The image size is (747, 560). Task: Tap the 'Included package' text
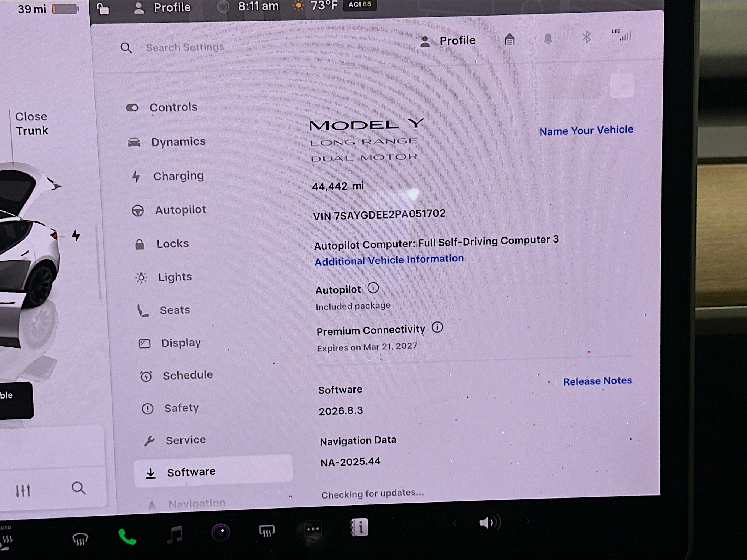353,306
